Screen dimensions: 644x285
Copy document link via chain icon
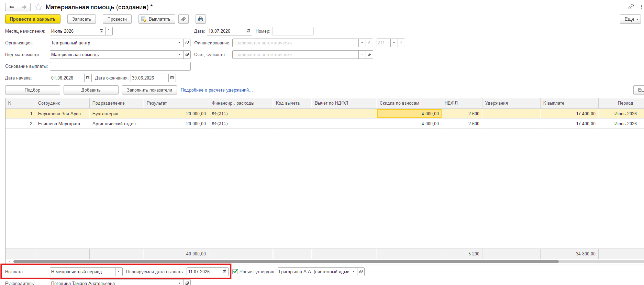631,7
